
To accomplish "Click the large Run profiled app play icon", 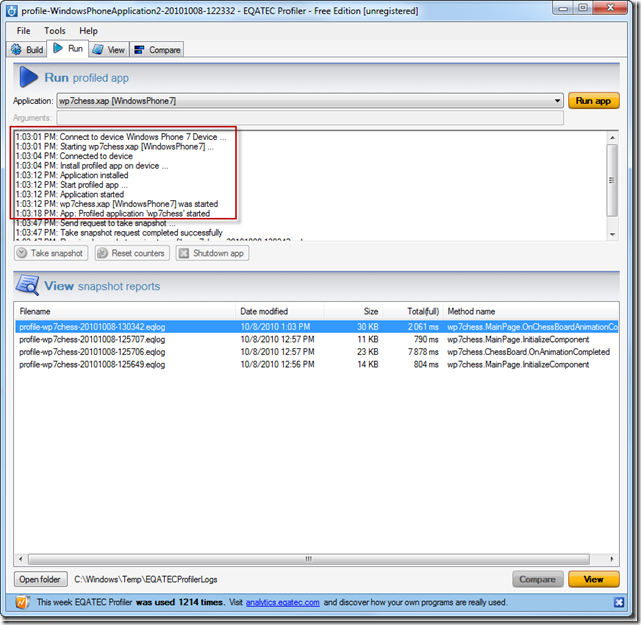I will (x=28, y=77).
